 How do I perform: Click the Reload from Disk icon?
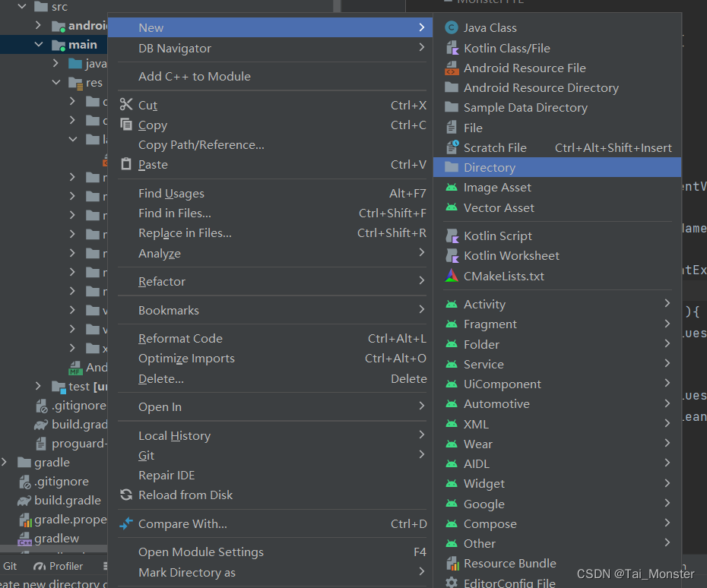[126, 495]
